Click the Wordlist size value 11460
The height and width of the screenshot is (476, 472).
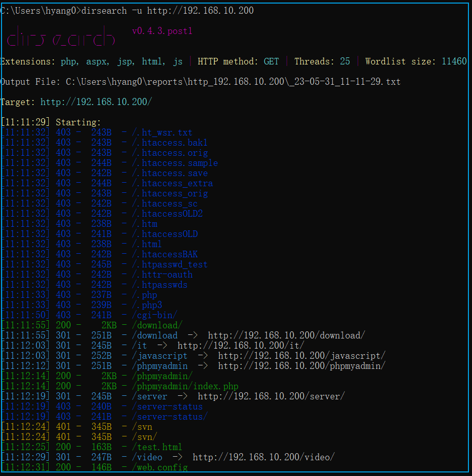[x=454, y=61]
